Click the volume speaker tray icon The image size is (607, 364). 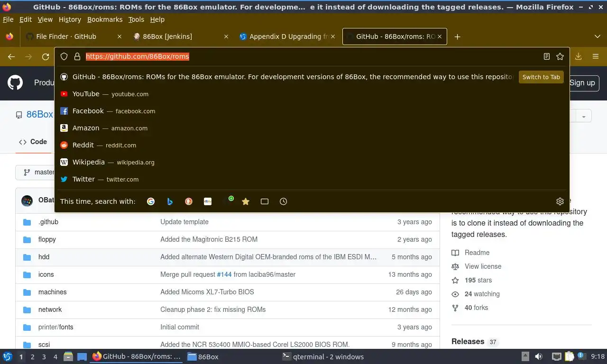[538, 356]
